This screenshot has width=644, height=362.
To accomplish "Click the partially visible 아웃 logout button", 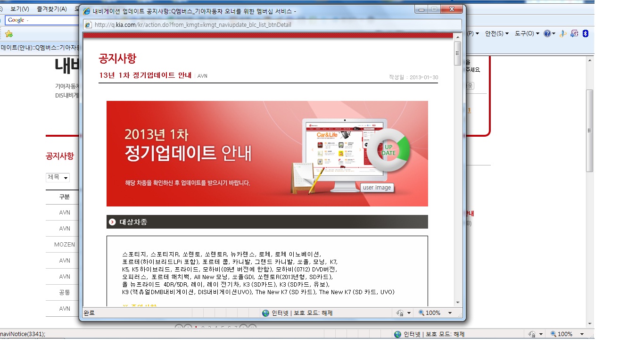I will coord(470,86).
